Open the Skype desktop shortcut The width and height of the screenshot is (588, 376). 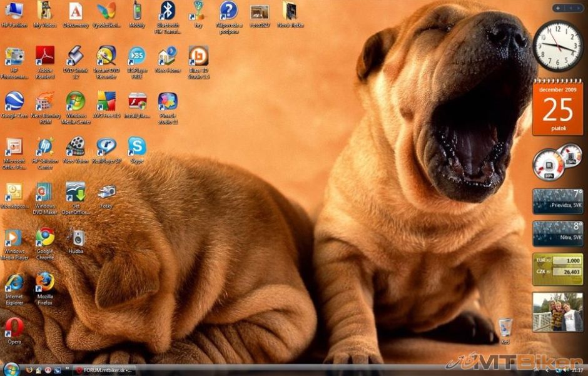pyautogui.click(x=137, y=147)
